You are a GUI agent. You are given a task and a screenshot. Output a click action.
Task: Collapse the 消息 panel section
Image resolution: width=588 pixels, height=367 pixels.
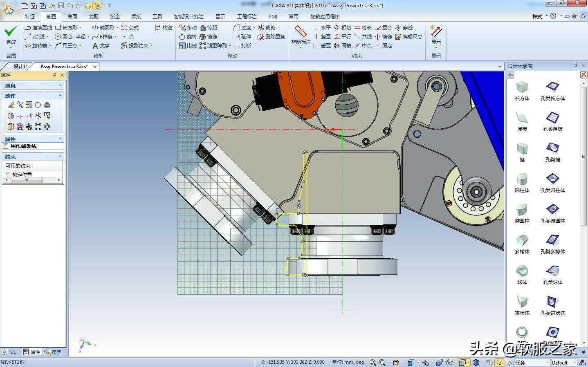tap(61, 85)
